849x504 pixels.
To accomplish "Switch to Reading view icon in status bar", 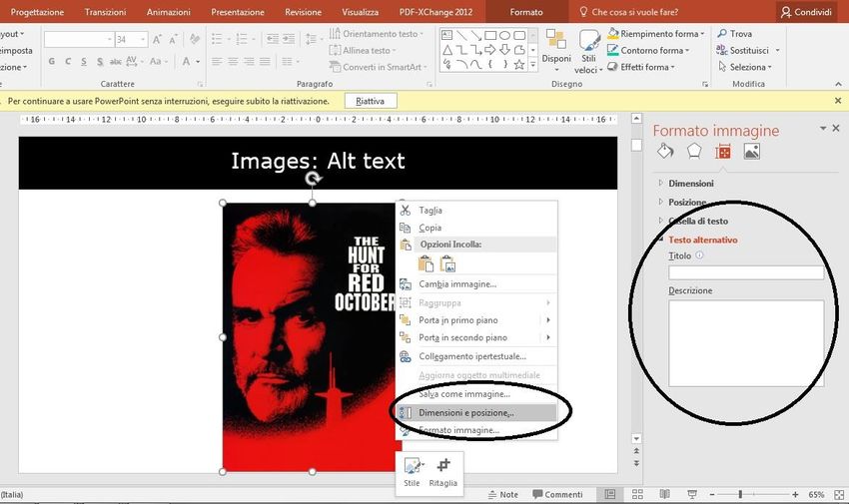I will pyautogui.click(x=665, y=494).
